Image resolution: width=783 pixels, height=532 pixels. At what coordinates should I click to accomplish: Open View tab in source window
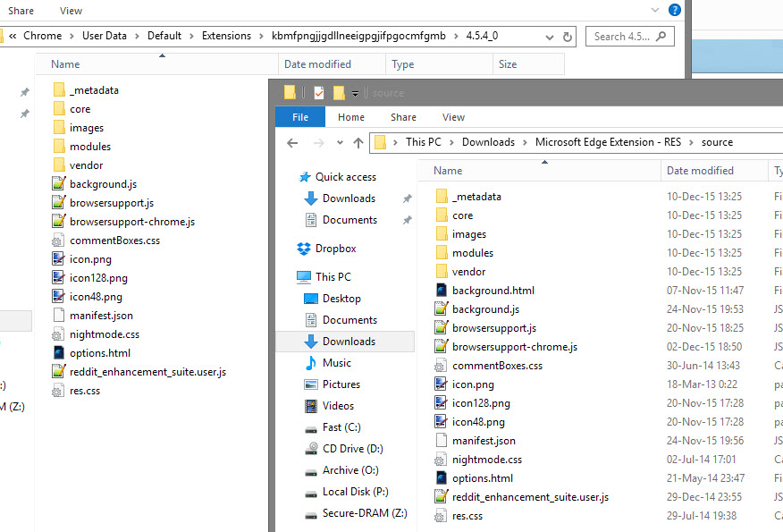(453, 117)
